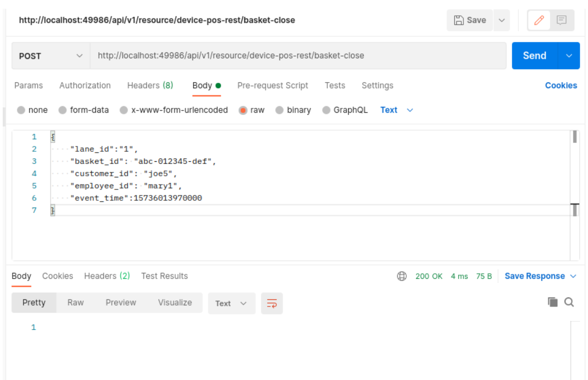Click the network globe icon
Viewport: 588px width, 380px height.
pyautogui.click(x=401, y=277)
